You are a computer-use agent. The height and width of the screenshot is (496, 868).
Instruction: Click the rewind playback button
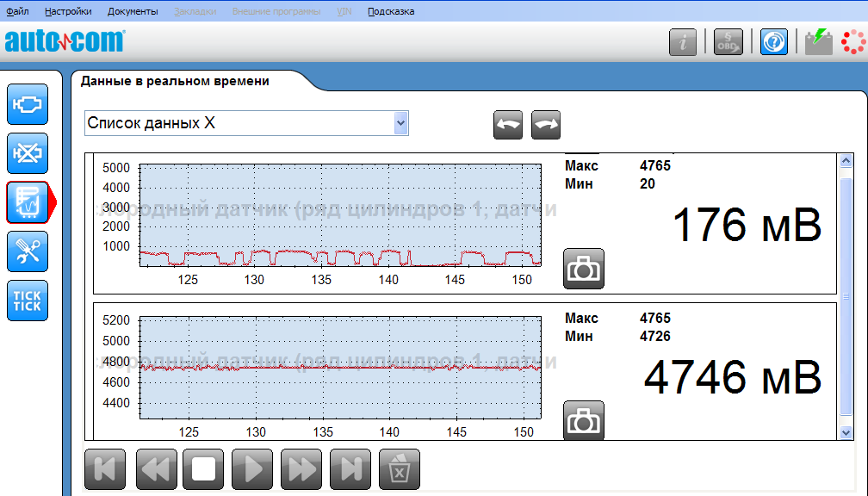[x=154, y=469]
